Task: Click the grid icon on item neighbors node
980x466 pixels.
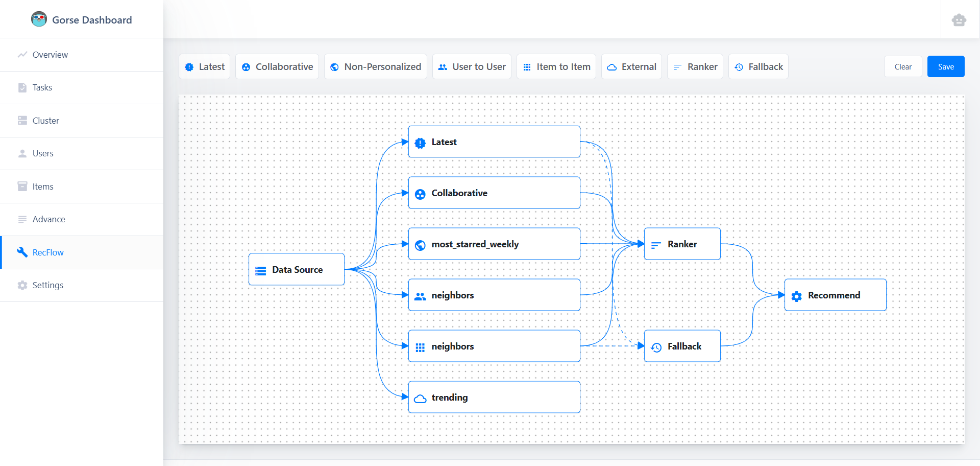Action: point(420,347)
